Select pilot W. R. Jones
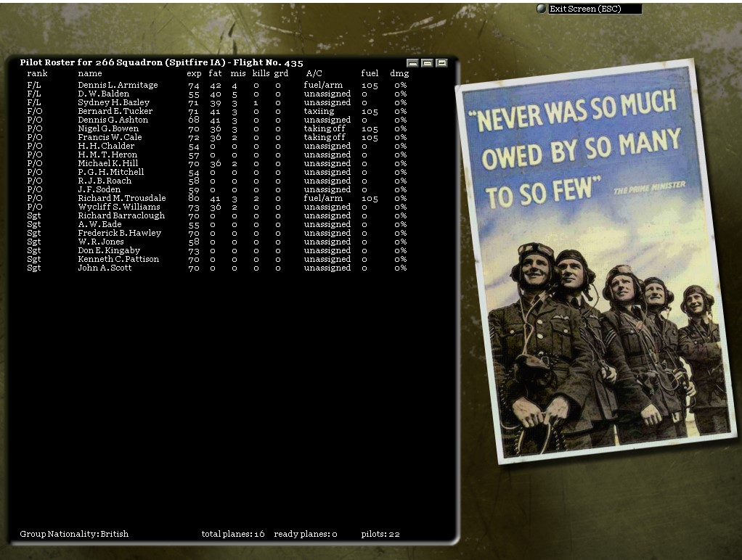 (101, 242)
